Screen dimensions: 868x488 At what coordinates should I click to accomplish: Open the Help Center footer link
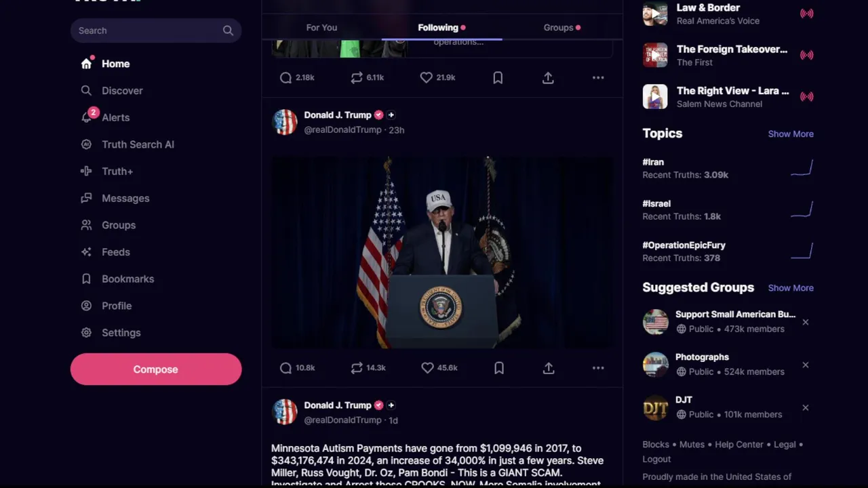click(x=739, y=445)
